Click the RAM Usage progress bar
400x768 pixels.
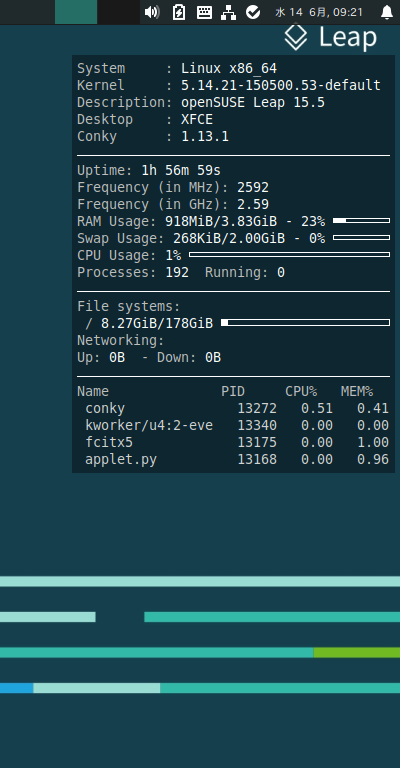(361, 221)
